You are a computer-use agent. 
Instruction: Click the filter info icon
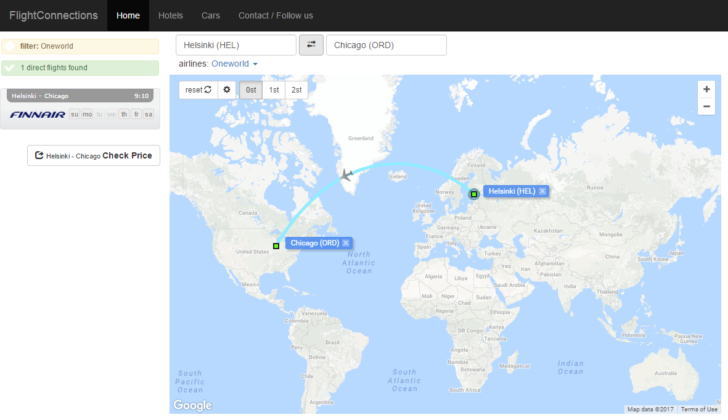click(x=10, y=46)
